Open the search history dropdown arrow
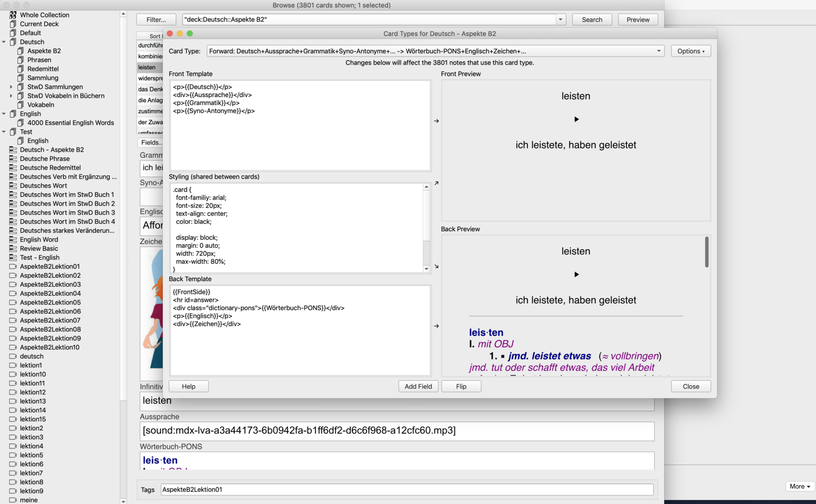 560,19
